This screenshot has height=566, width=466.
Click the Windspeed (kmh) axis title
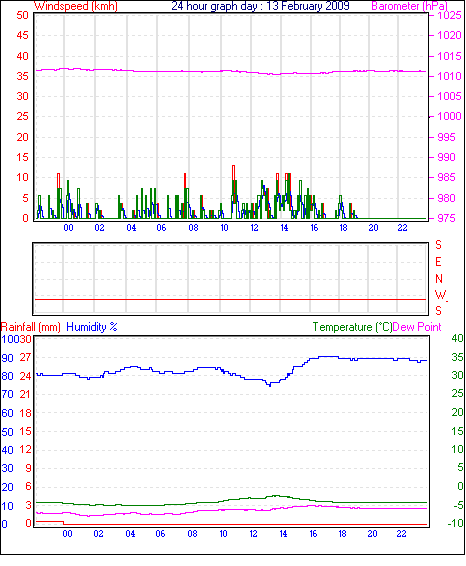(76, 6)
